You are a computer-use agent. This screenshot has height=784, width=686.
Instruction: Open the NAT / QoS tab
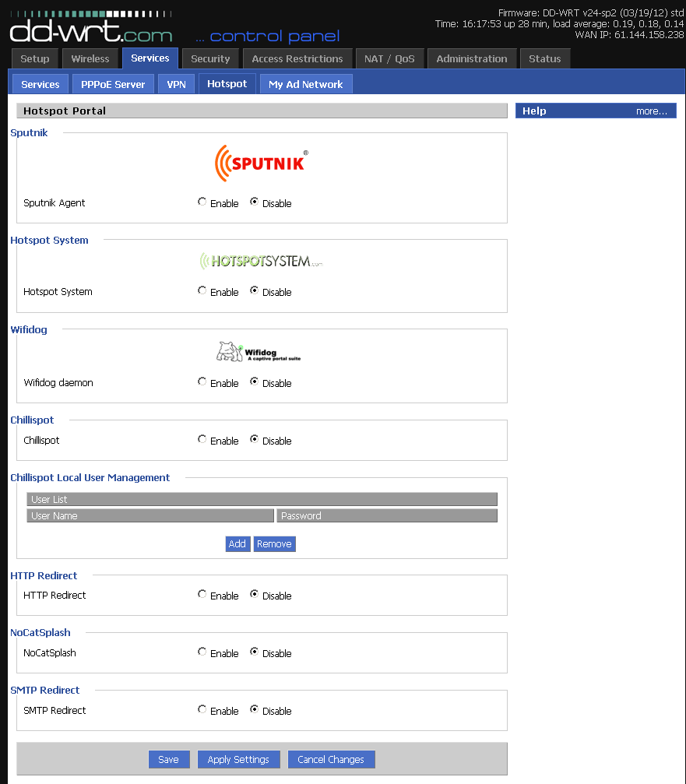(x=389, y=59)
